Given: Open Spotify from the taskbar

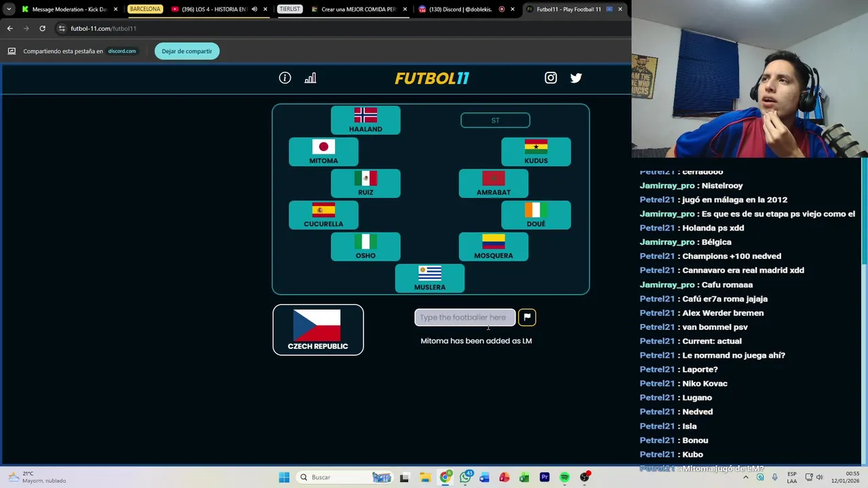Looking at the screenshot, I should click(x=564, y=477).
